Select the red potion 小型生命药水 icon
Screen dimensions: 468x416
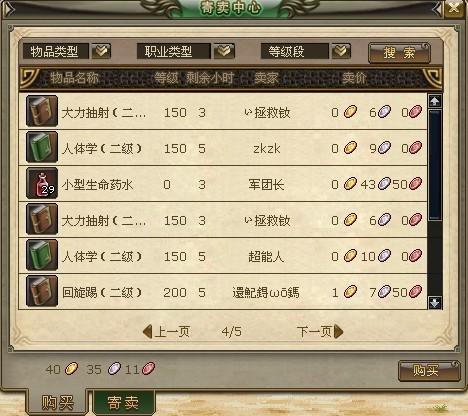point(42,183)
